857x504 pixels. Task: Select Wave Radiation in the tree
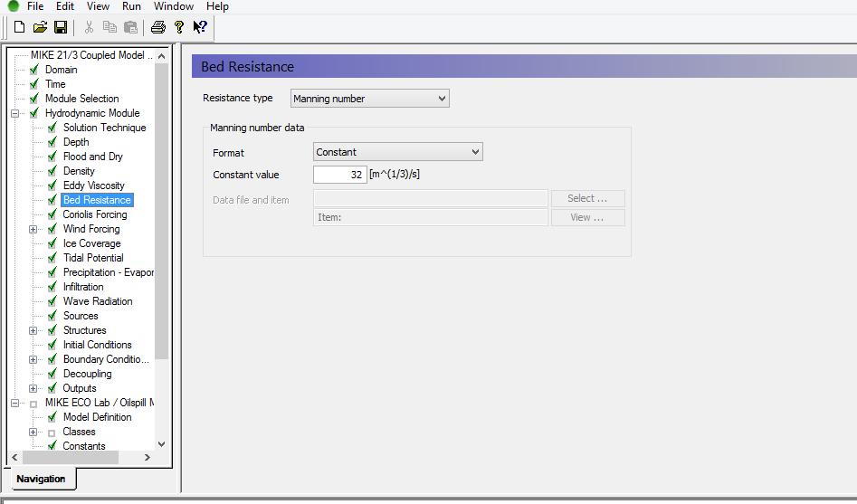point(98,301)
